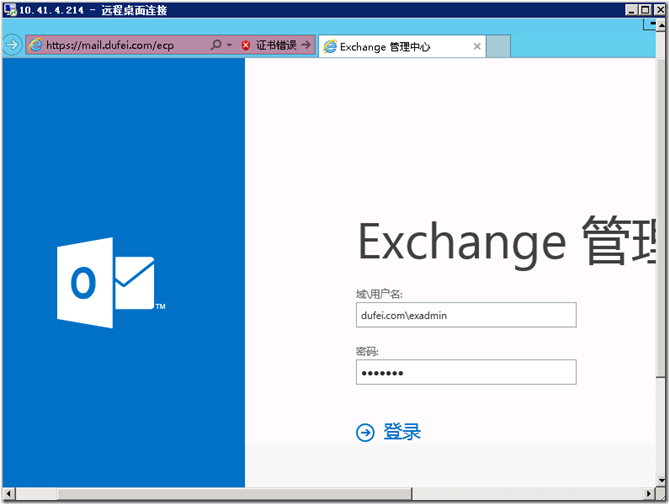Open the address bar autocomplete dropdown arrow
669x504 pixels.
coord(229,45)
